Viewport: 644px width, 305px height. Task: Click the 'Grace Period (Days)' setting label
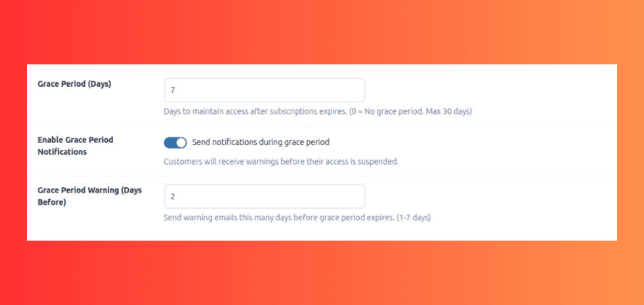(75, 84)
